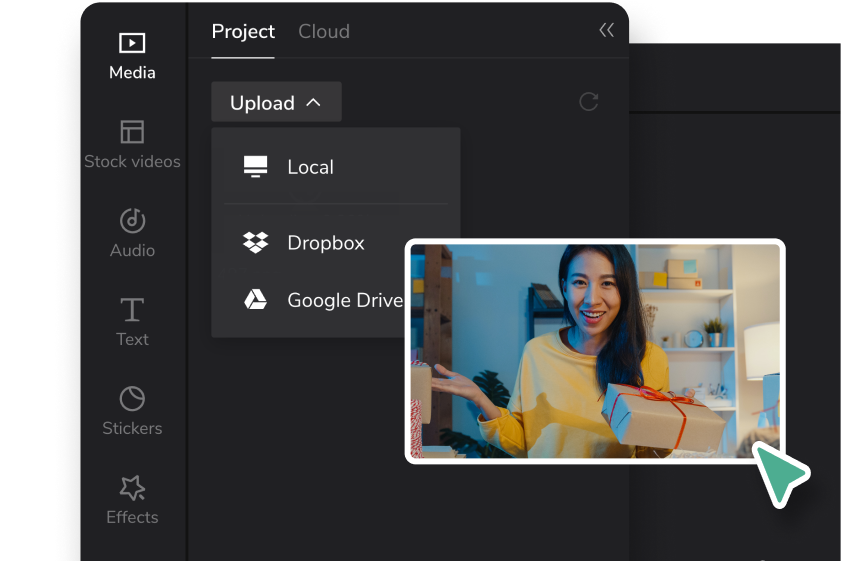Open the Effects star icon
The height and width of the screenshot is (561, 841).
click(x=132, y=487)
